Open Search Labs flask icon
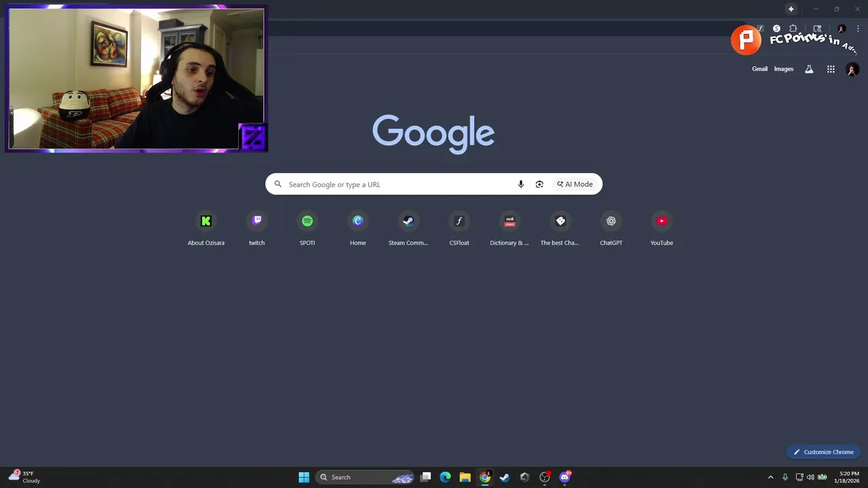 click(x=809, y=69)
